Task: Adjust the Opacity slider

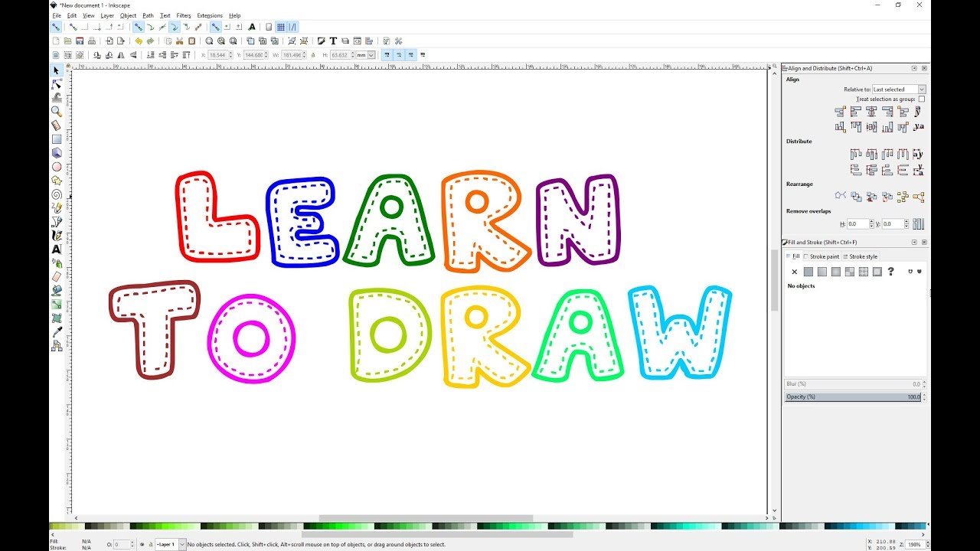Action: tap(853, 396)
